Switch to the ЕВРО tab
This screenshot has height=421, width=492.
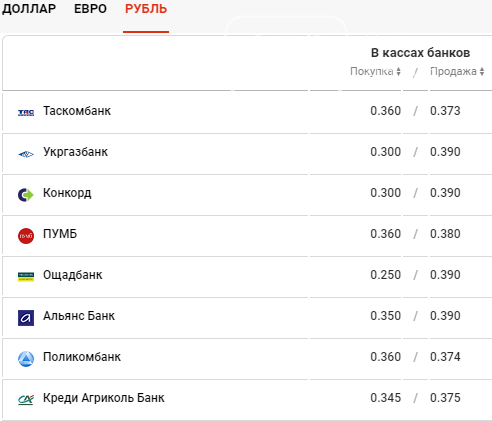click(90, 9)
